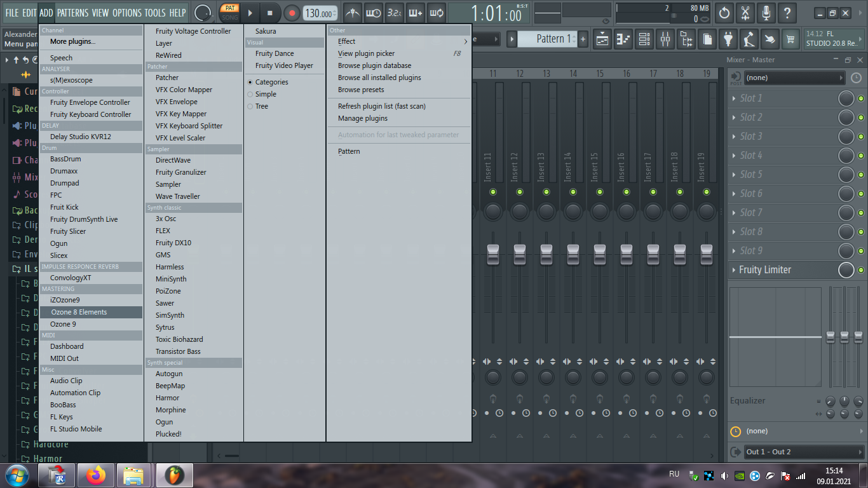Open the Fruity Limiter slot menu arrow
The image size is (868, 488).
[734, 270]
